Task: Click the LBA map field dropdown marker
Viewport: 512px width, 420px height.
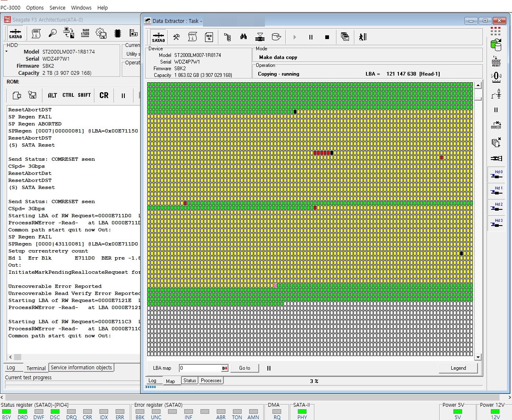Action: [225, 368]
